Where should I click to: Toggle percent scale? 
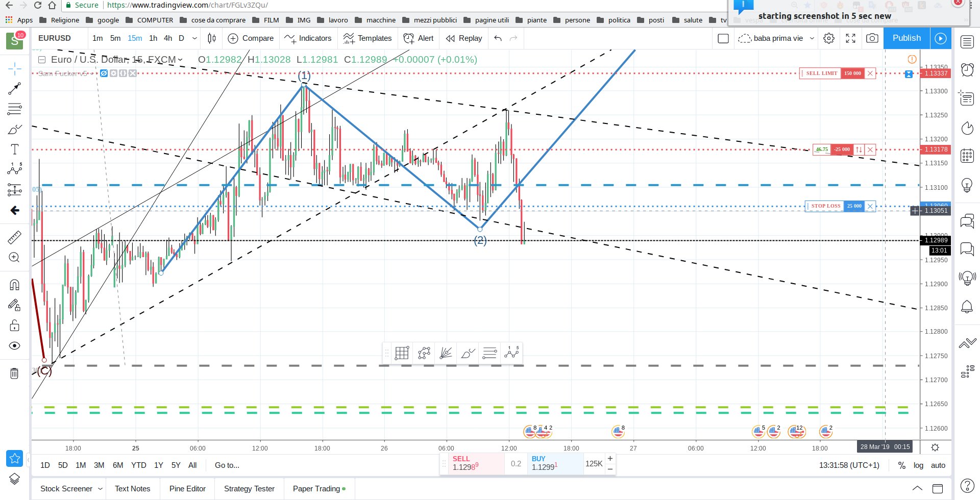coord(902,465)
